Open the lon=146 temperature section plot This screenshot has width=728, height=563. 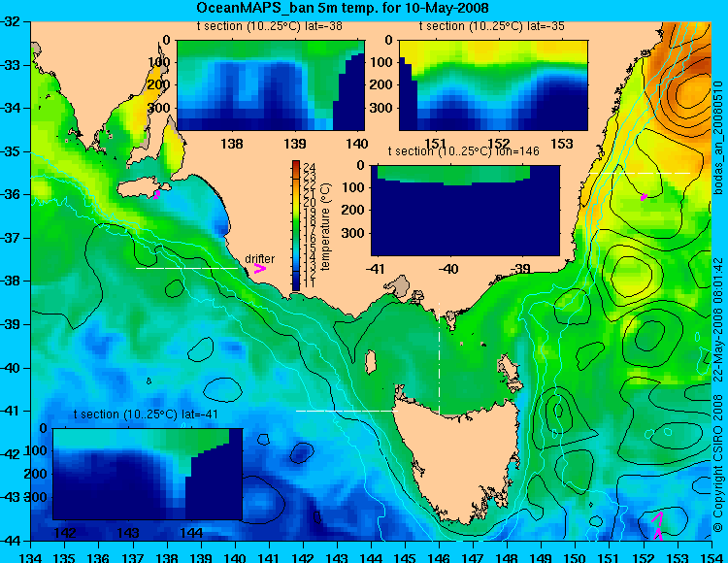point(465,211)
